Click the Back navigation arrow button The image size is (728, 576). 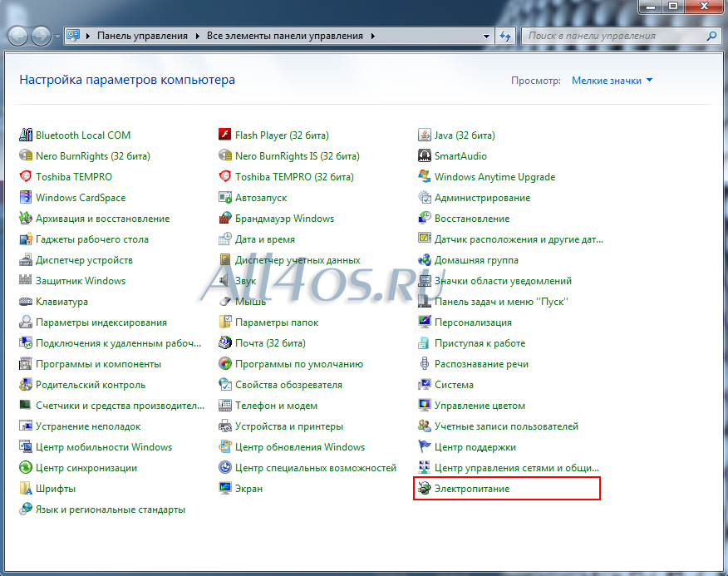[17, 36]
